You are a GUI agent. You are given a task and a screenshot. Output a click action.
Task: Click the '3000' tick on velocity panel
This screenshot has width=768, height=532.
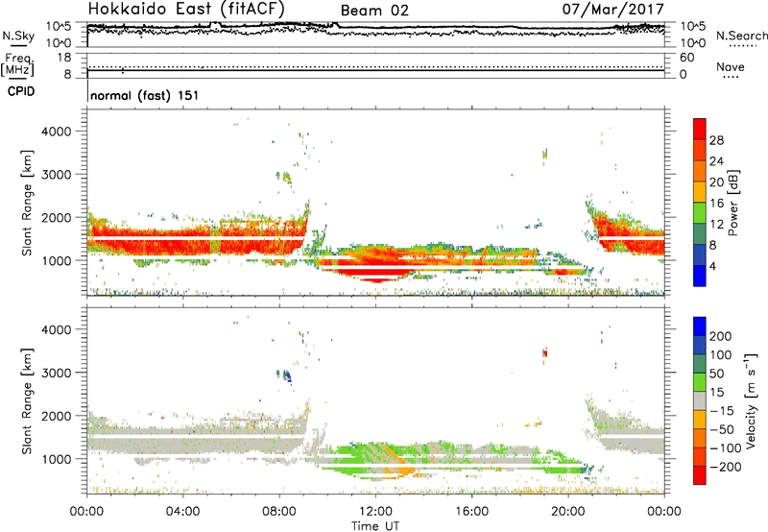[56, 373]
